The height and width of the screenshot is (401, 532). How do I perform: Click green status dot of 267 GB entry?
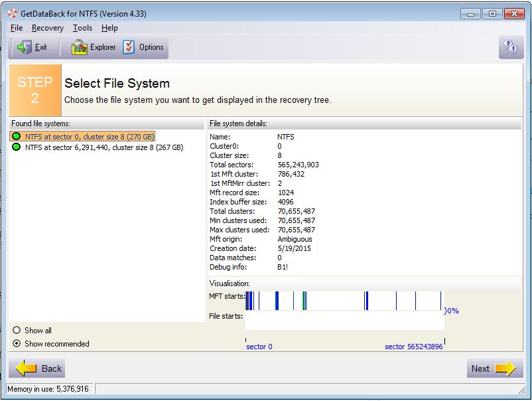(x=16, y=147)
